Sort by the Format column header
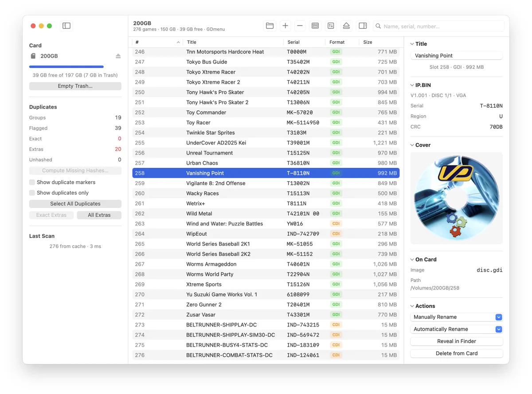 (342, 42)
